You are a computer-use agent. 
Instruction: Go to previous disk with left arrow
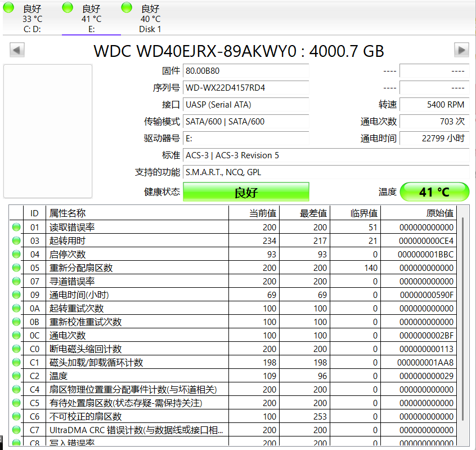pyautogui.click(x=17, y=50)
